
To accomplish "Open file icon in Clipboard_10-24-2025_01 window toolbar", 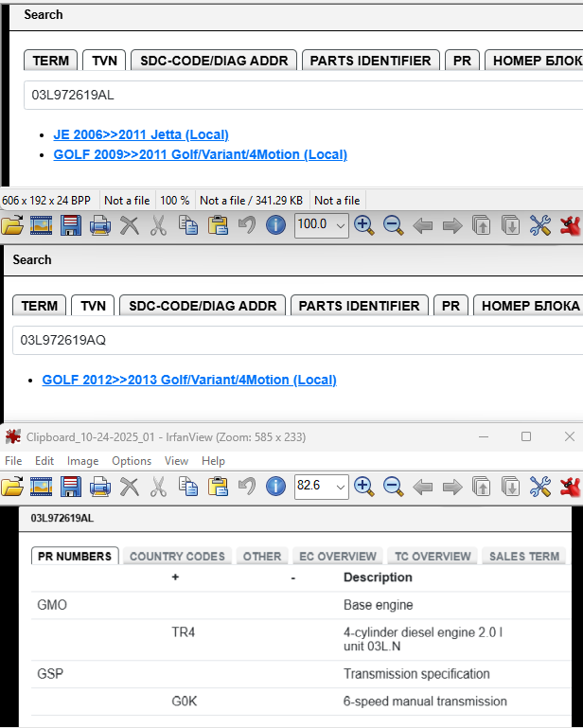I will click(x=12, y=487).
